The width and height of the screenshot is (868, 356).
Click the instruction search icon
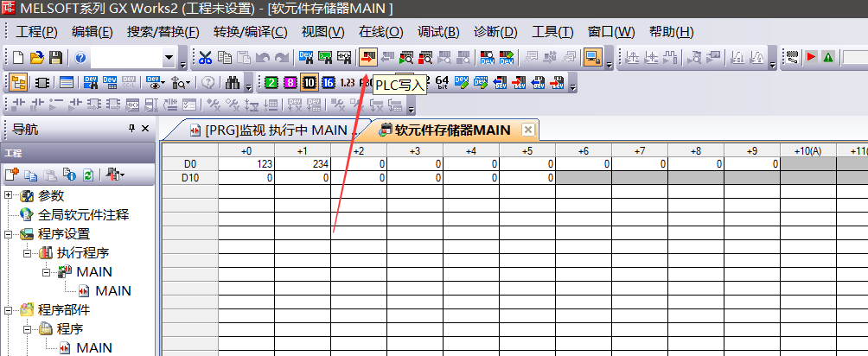click(x=325, y=57)
